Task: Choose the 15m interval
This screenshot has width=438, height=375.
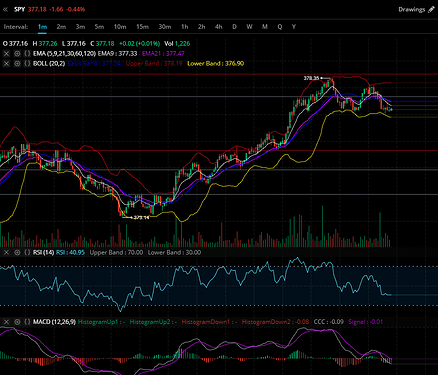Action: pyautogui.click(x=142, y=27)
